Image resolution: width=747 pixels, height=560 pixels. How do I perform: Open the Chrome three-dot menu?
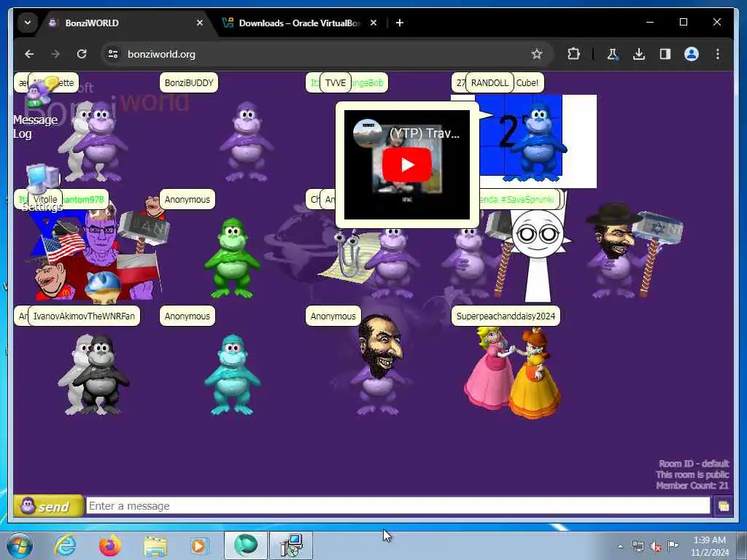pyautogui.click(x=718, y=54)
